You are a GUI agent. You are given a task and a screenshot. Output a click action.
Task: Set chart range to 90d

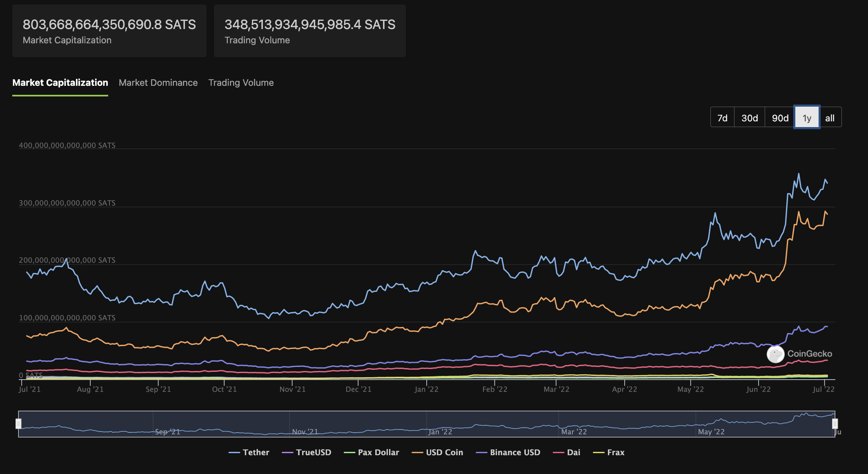point(780,118)
